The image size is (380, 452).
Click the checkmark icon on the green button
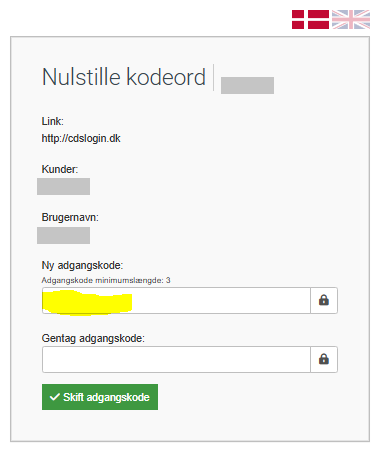pyautogui.click(x=54, y=397)
